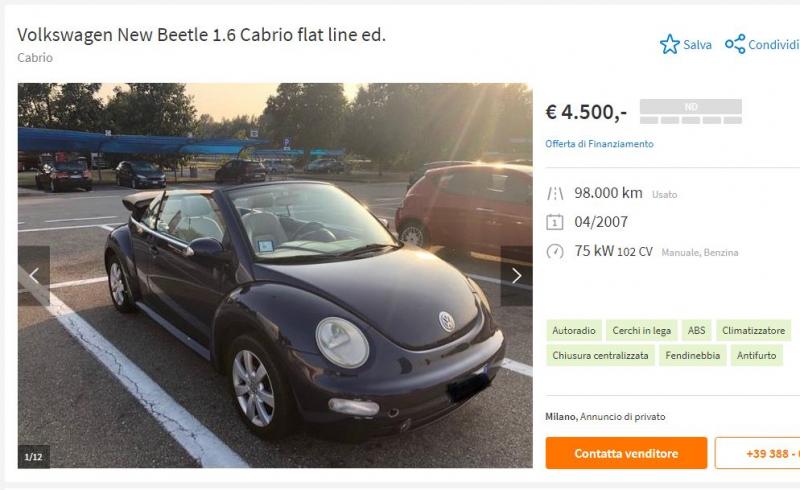Select the Chiusura centralizzata tag
The image size is (800, 490).
tap(601, 355)
